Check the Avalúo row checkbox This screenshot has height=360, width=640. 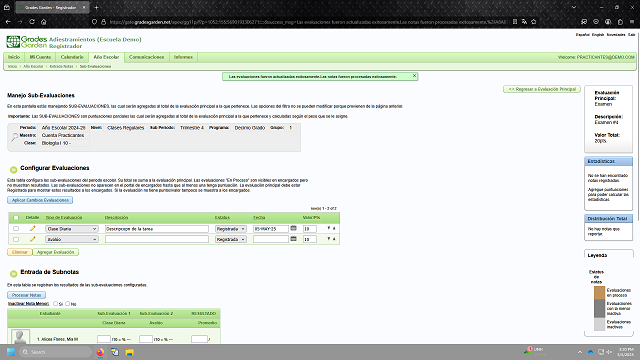click(16, 239)
